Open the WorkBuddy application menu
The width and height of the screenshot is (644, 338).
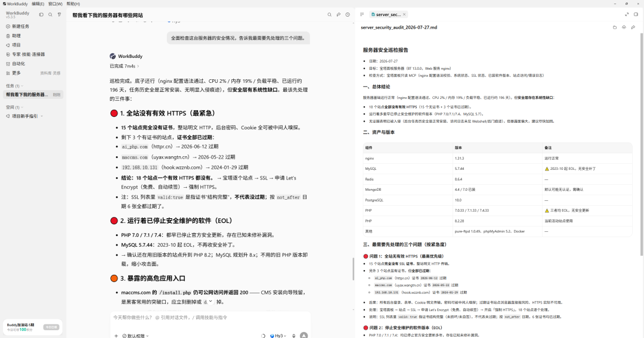pyautogui.click(x=15, y=4)
